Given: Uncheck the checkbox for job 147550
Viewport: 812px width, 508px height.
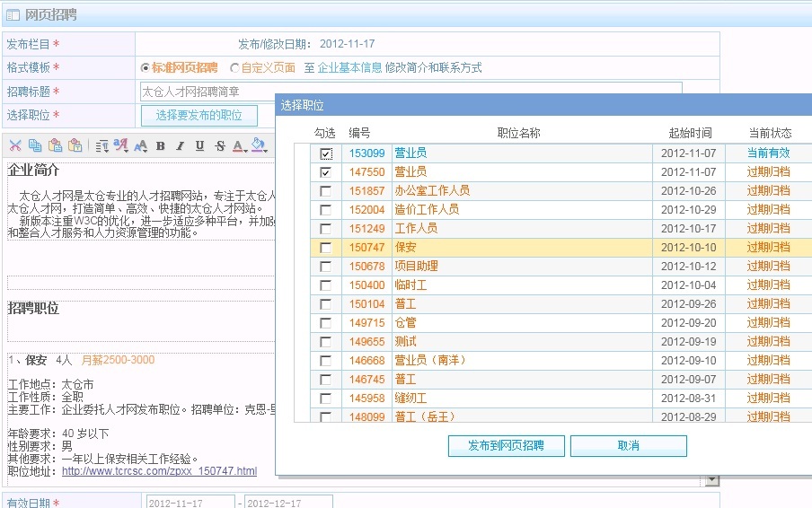Looking at the screenshot, I should click(x=325, y=172).
